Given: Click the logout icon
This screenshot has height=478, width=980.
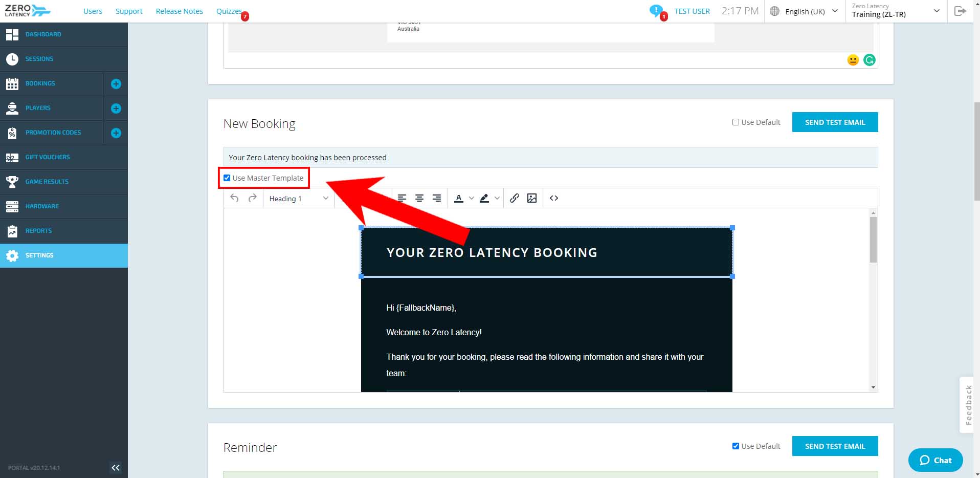Looking at the screenshot, I should tap(960, 11).
